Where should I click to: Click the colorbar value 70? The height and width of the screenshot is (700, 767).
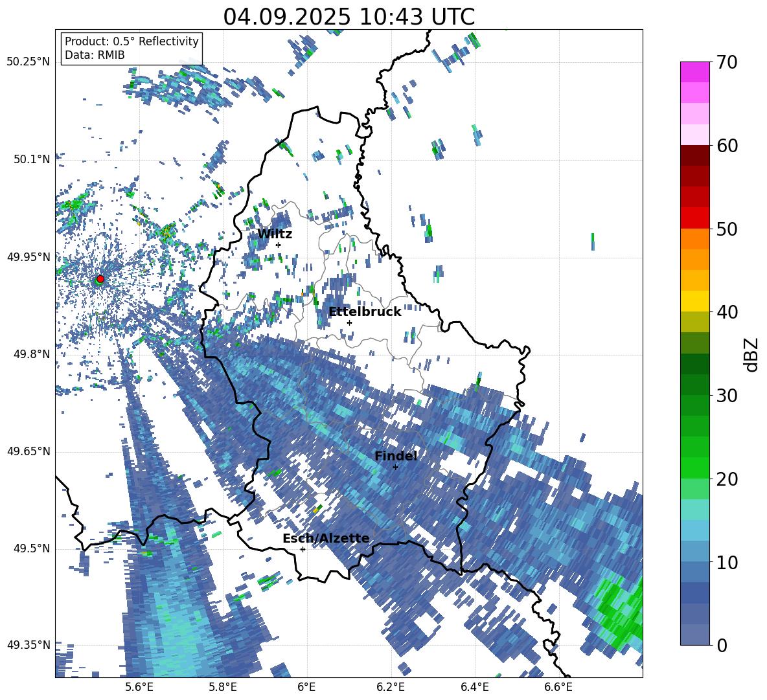(727, 63)
